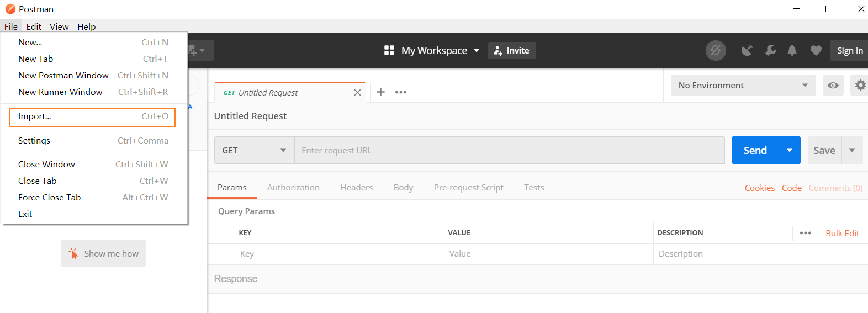Click the Bulk Edit link
The height and width of the screenshot is (313, 868).
tap(842, 233)
